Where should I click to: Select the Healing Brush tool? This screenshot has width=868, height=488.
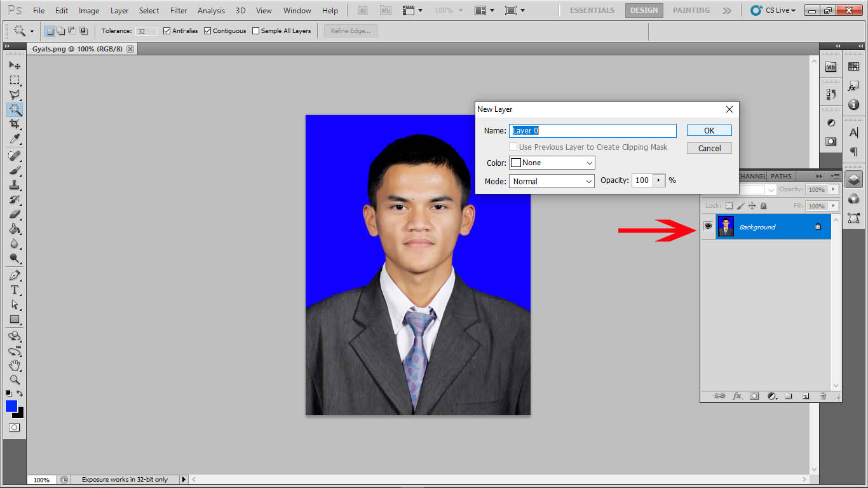[15, 156]
